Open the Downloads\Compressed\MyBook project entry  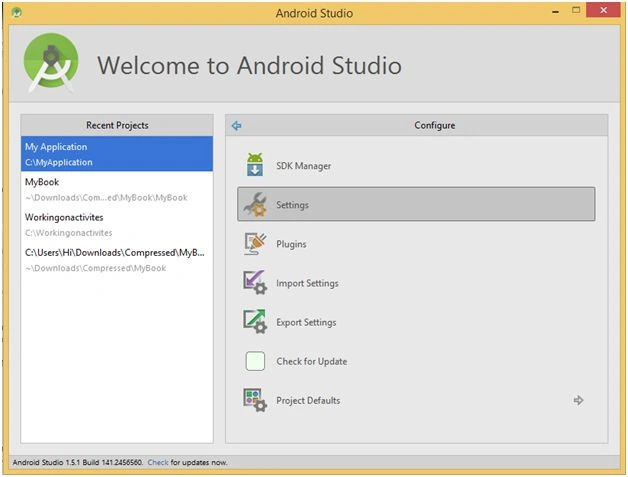coord(117,260)
